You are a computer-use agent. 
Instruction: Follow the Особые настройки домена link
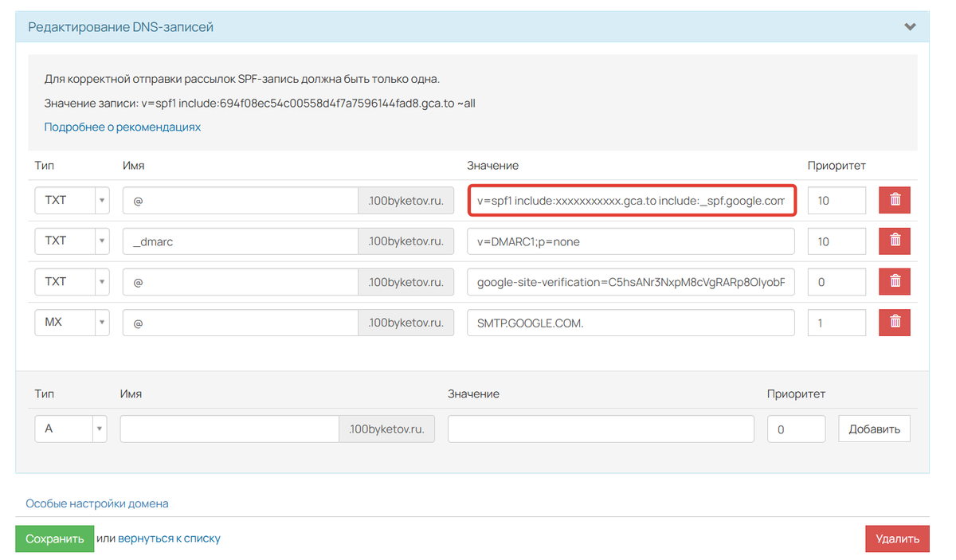click(x=97, y=503)
